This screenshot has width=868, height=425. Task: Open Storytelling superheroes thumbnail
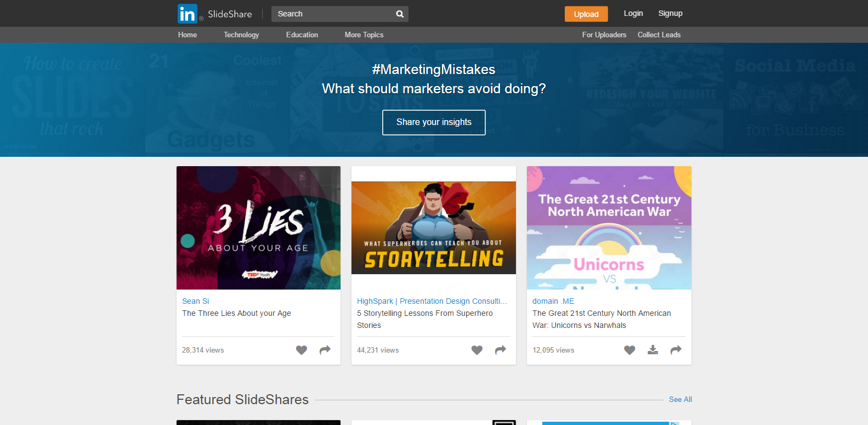pos(434,228)
